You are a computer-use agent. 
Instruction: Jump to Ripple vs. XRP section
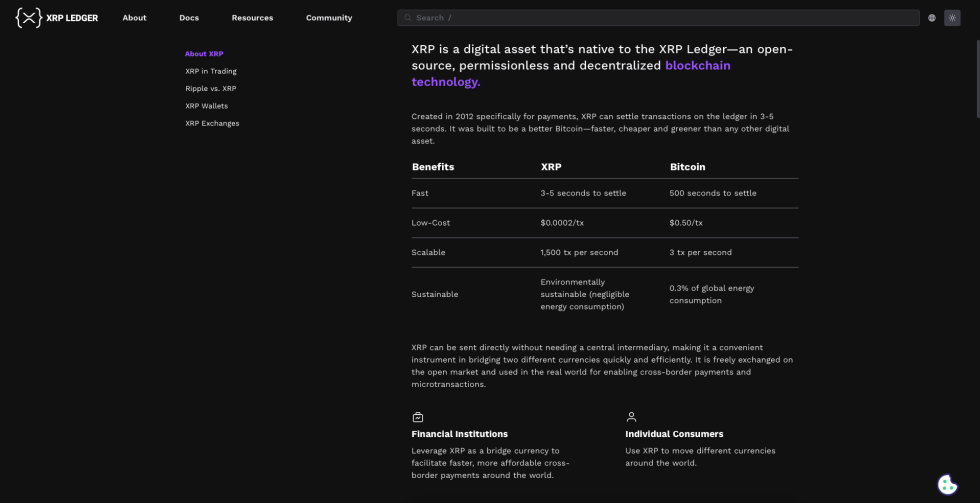pos(211,89)
